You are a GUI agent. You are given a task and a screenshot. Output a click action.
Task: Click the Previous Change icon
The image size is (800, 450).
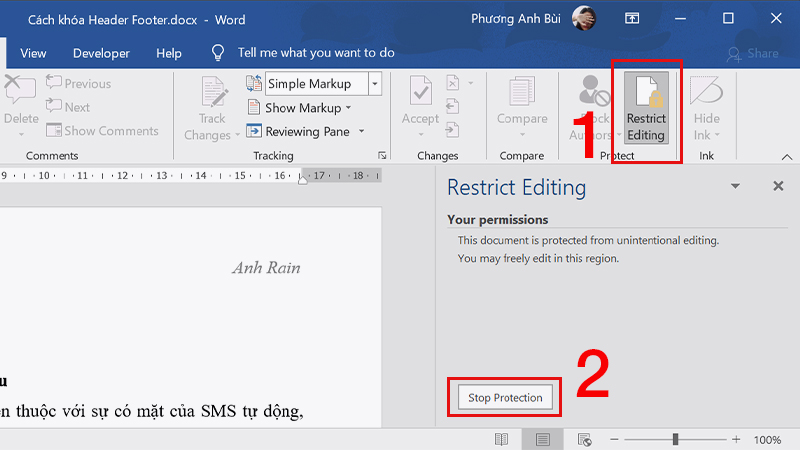(x=453, y=106)
